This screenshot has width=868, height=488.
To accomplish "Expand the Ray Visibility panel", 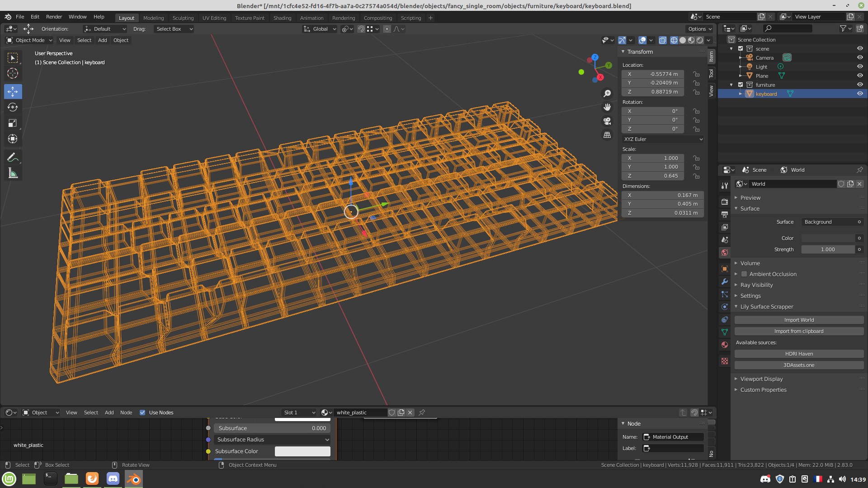I will pyautogui.click(x=756, y=285).
